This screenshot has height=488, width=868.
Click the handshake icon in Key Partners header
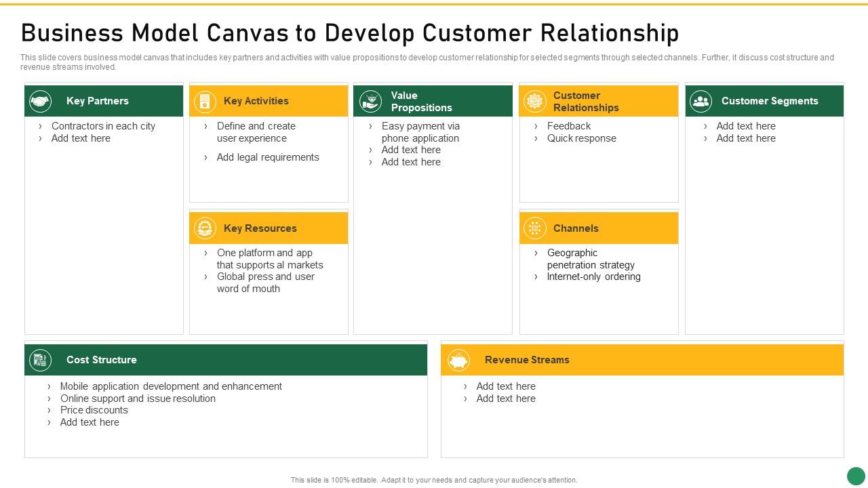tap(40, 101)
